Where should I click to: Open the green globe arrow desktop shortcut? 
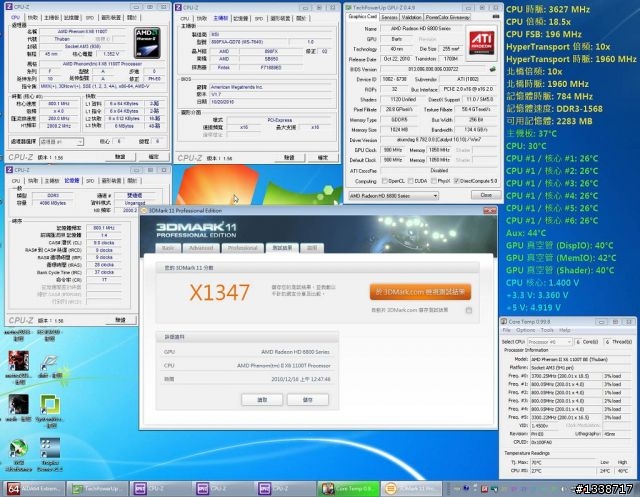(18, 448)
